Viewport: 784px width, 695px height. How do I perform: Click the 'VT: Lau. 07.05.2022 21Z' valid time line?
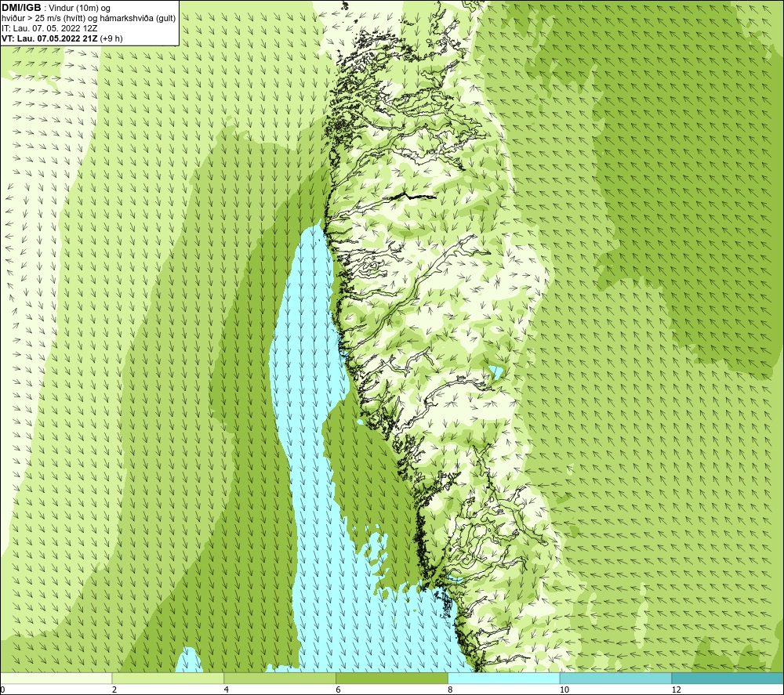point(62,38)
